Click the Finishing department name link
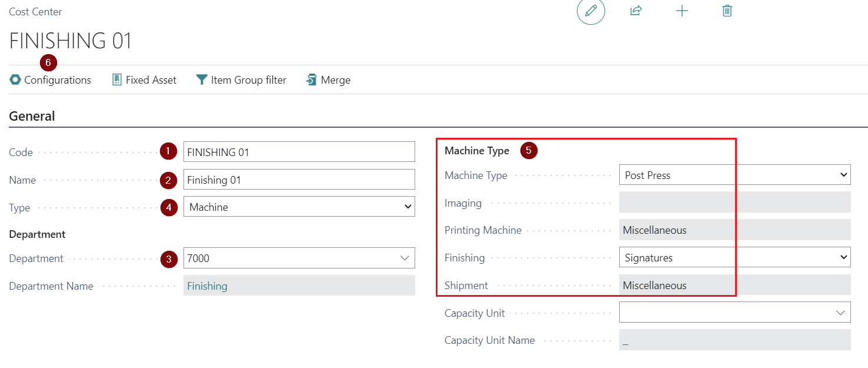This screenshot has height=368, width=868. pos(207,286)
